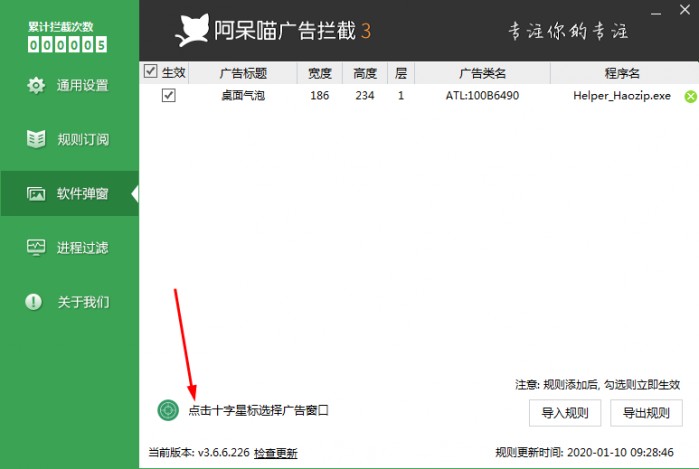
Task: Click the 程序名 column header
Action: (x=622, y=73)
